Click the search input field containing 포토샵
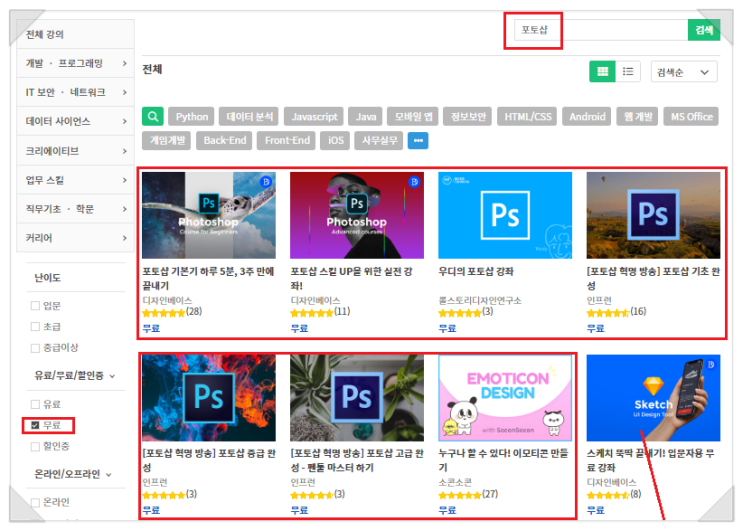The image size is (743, 531). pyautogui.click(x=600, y=30)
